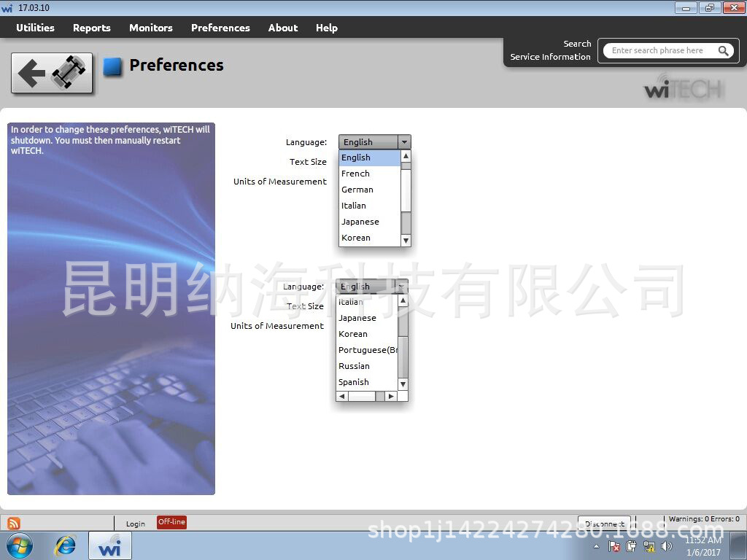Select Japanese in the lower language list
Screen dimensions: 747x560
[367, 318]
